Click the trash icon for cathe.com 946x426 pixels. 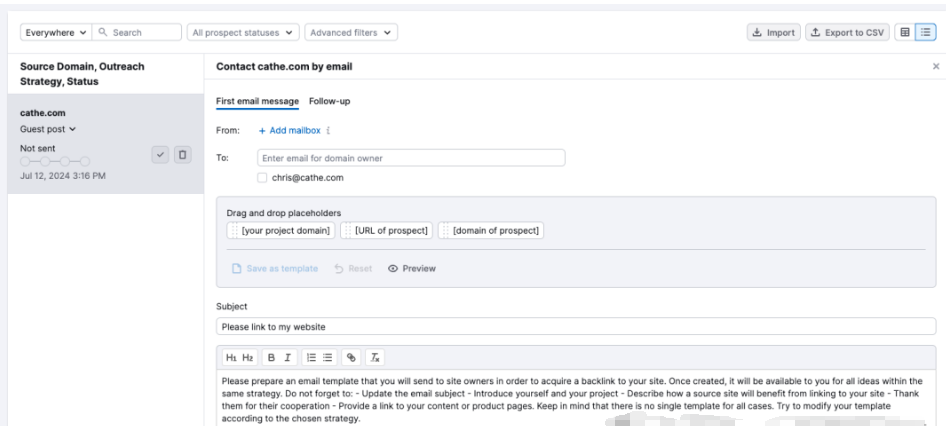coord(183,154)
